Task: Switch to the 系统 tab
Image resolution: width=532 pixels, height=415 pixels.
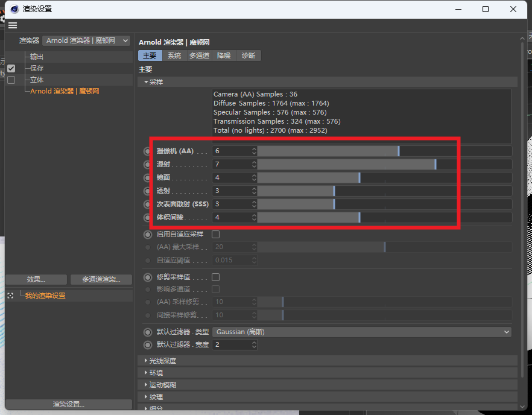Action: tap(174, 55)
